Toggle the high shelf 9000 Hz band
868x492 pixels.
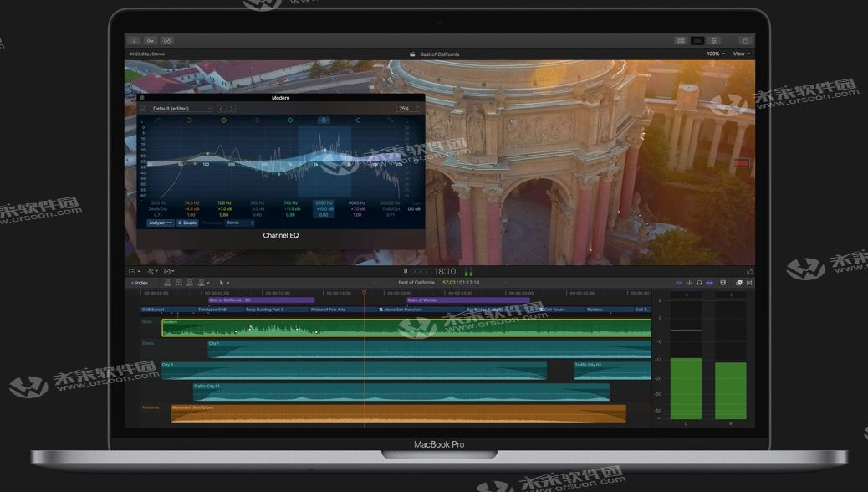[x=357, y=120]
